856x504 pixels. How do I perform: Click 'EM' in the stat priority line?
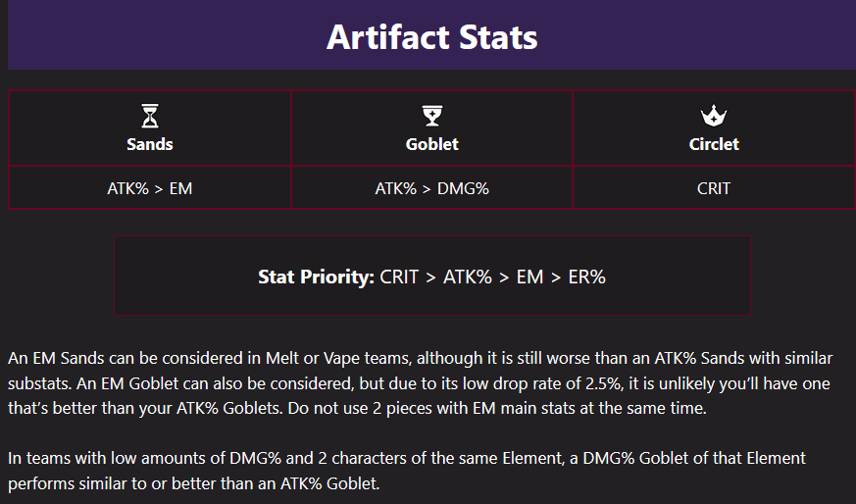click(529, 277)
